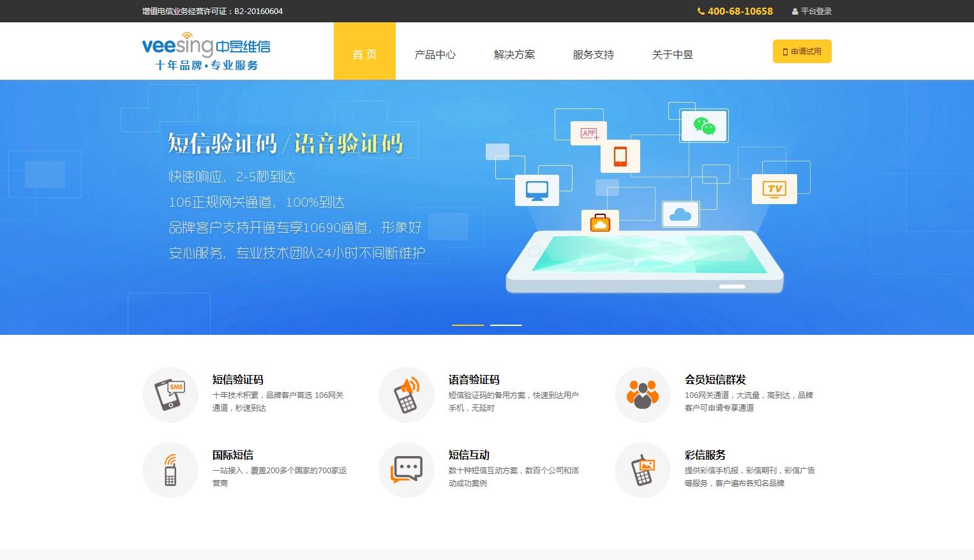This screenshot has height=560, width=974.
Task: Click the 申请试用 trial button
Action: (802, 51)
